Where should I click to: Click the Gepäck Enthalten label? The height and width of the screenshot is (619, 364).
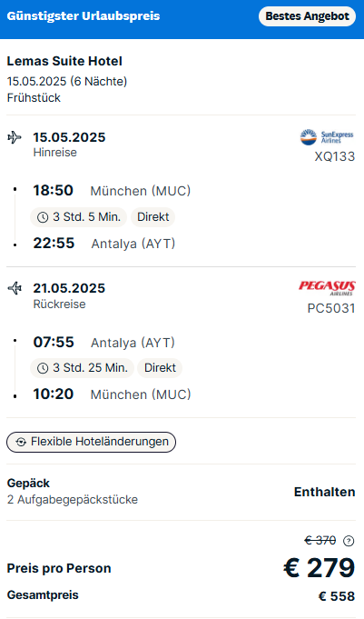pos(325,492)
